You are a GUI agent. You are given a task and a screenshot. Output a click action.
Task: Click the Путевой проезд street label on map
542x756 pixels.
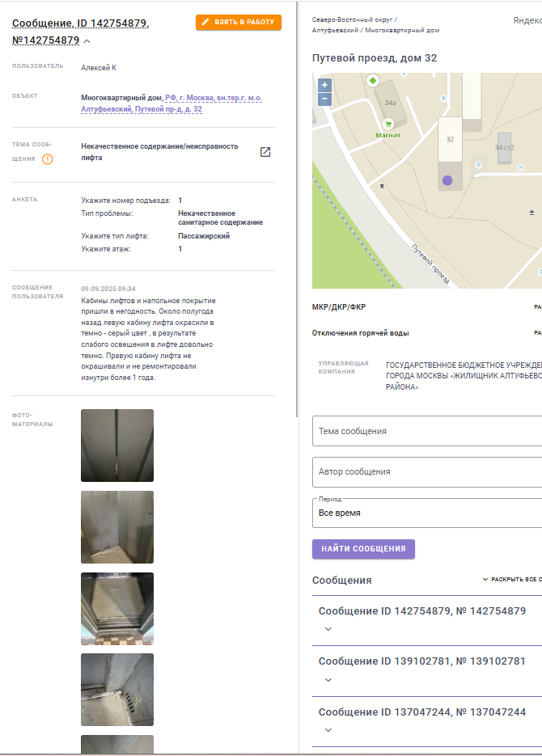point(430,264)
